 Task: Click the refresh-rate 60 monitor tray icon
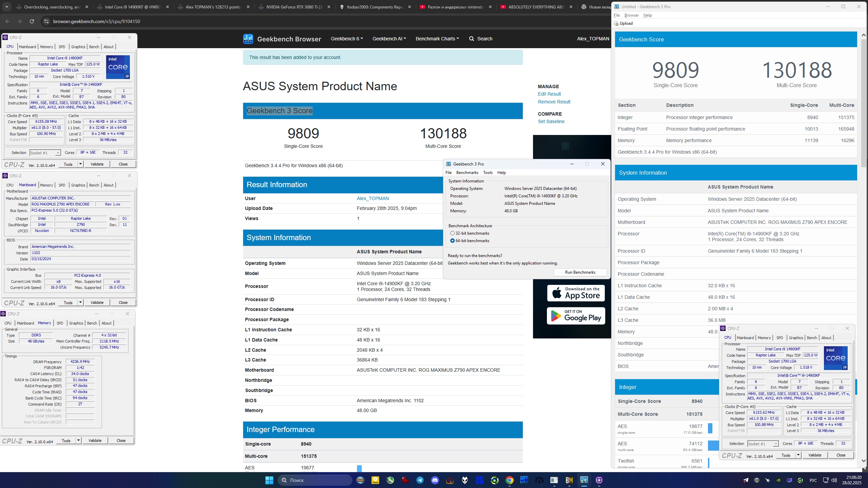tap(789, 480)
